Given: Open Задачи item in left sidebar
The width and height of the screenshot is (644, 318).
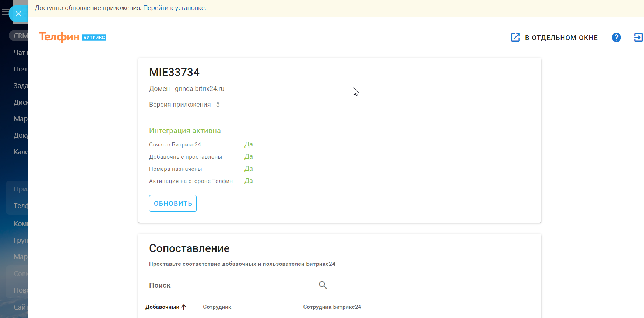Looking at the screenshot, I should pyautogui.click(x=20, y=86).
